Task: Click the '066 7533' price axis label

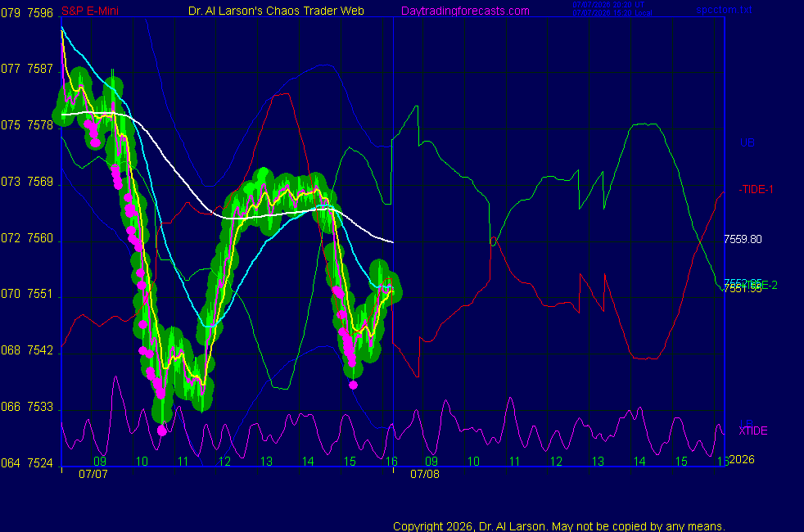Action: (x=27, y=407)
